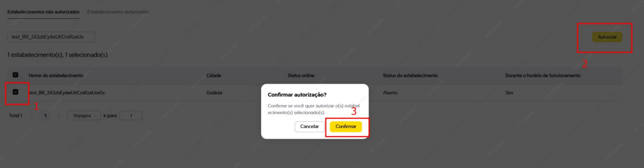Click the yellow Autorizar button
The image size is (644, 168).
[x=607, y=37]
